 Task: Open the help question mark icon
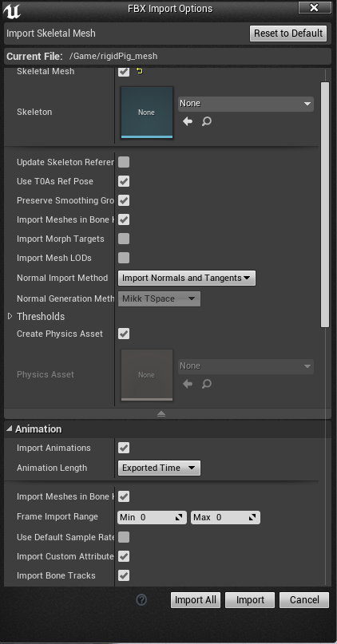pos(141,600)
